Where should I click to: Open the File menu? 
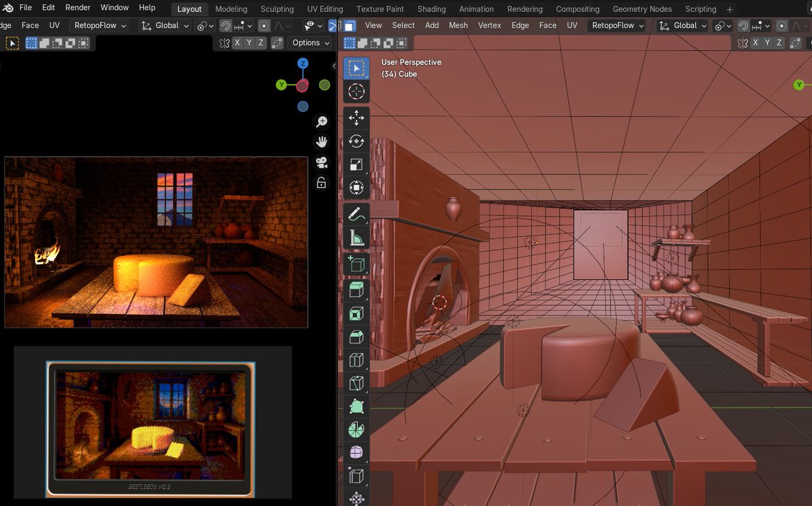pyautogui.click(x=25, y=7)
